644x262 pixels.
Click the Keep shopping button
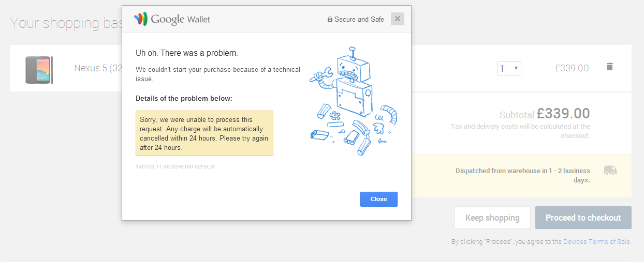492,218
